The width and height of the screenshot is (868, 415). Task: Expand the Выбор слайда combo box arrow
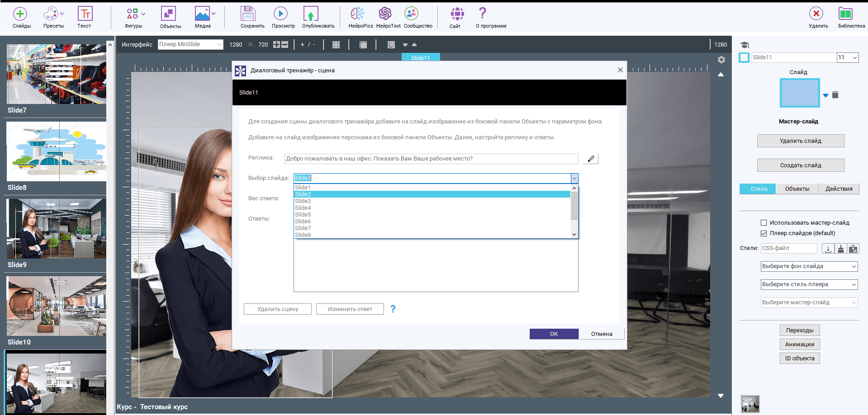pyautogui.click(x=574, y=178)
